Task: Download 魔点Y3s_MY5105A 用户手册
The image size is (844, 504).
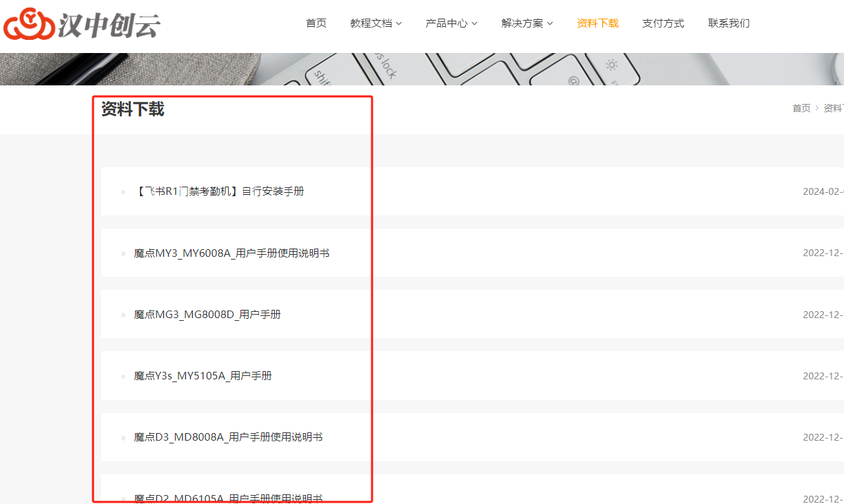Action: point(203,376)
